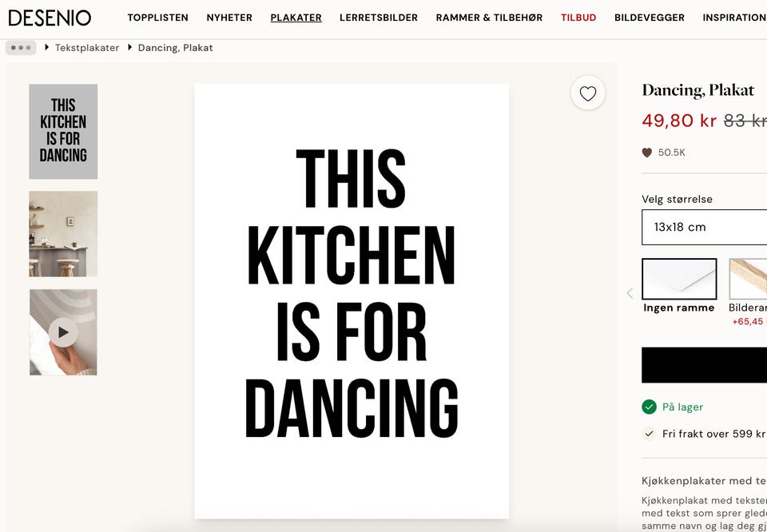Click the Velg størrelse label
767x532 pixels.
click(x=677, y=199)
